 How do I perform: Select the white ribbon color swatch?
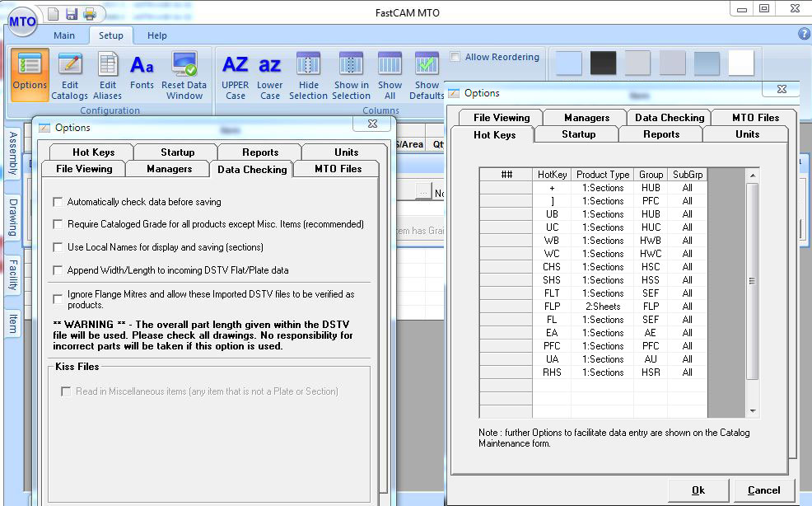point(741,63)
